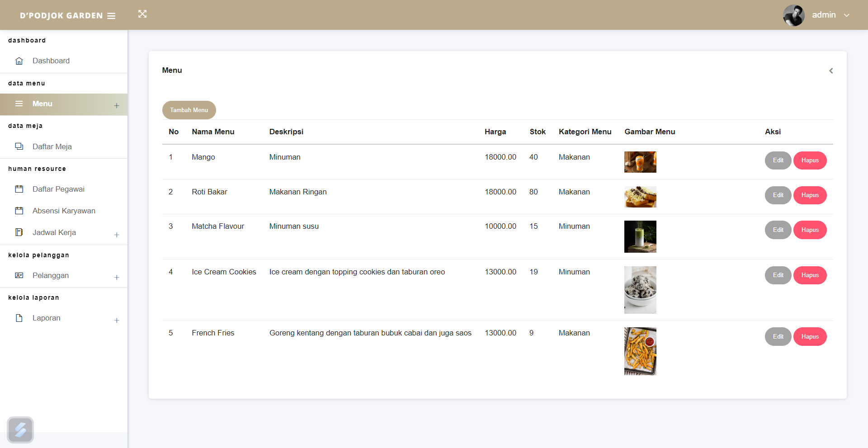Delete French Fries using Hapus

[x=810, y=337]
